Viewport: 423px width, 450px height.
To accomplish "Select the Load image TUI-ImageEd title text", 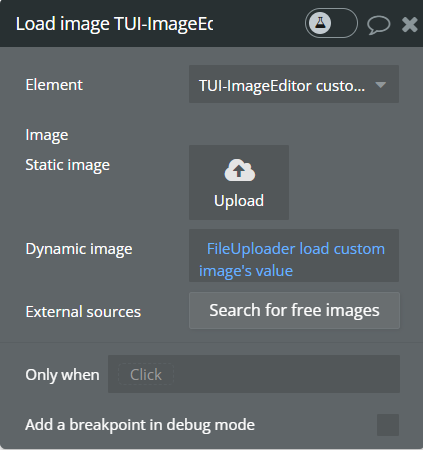I will point(114,24).
